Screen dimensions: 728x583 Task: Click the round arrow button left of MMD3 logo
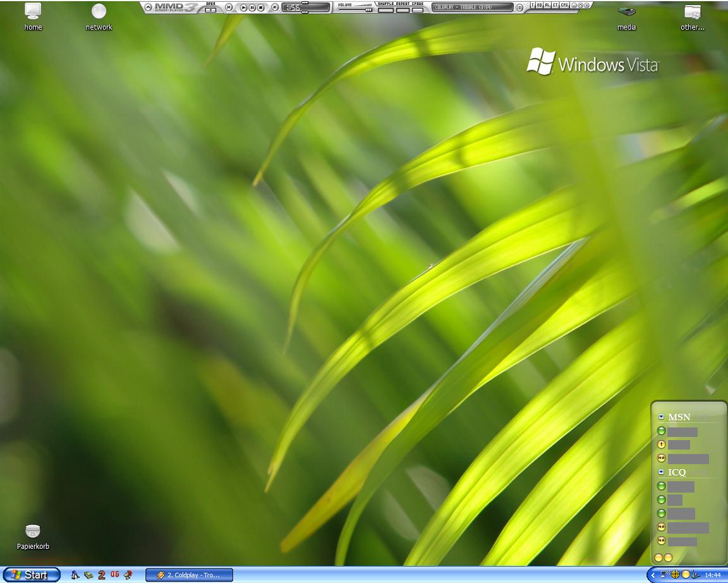point(148,7)
